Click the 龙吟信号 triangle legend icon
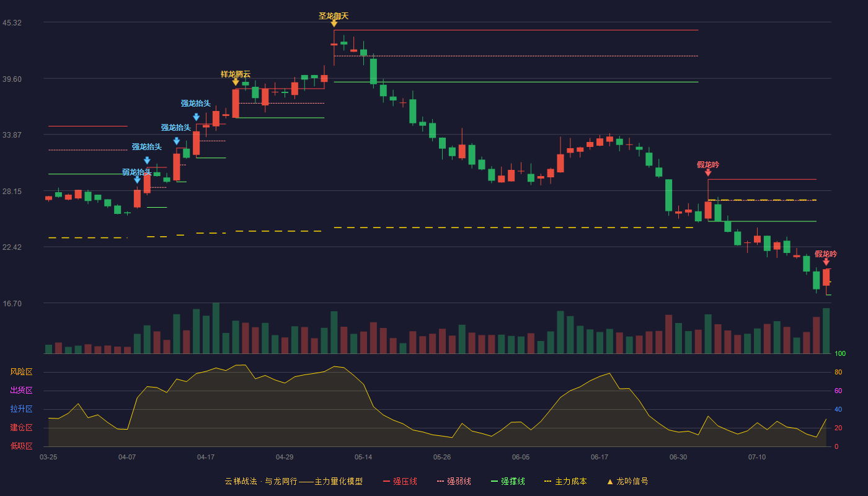This screenshot has height=496, width=868. coord(610,481)
